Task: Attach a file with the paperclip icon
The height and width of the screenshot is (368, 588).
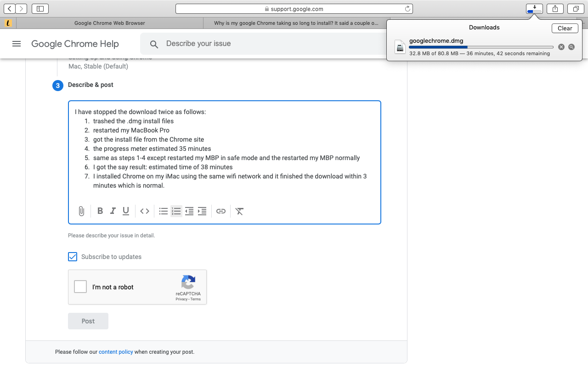Action: coord(81,211)
